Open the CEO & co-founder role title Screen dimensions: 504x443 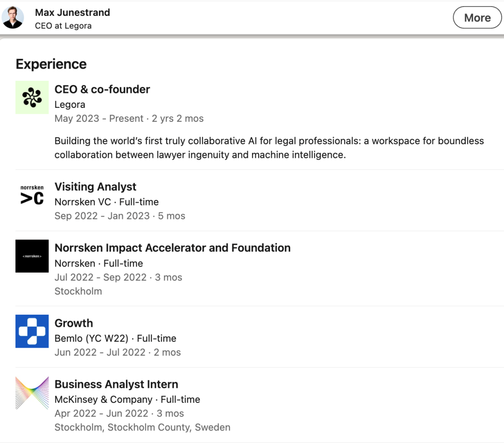(x=102, y=89)
